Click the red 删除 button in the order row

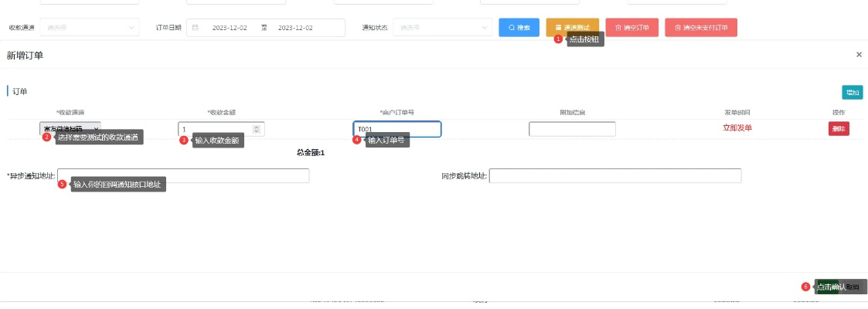839,129
